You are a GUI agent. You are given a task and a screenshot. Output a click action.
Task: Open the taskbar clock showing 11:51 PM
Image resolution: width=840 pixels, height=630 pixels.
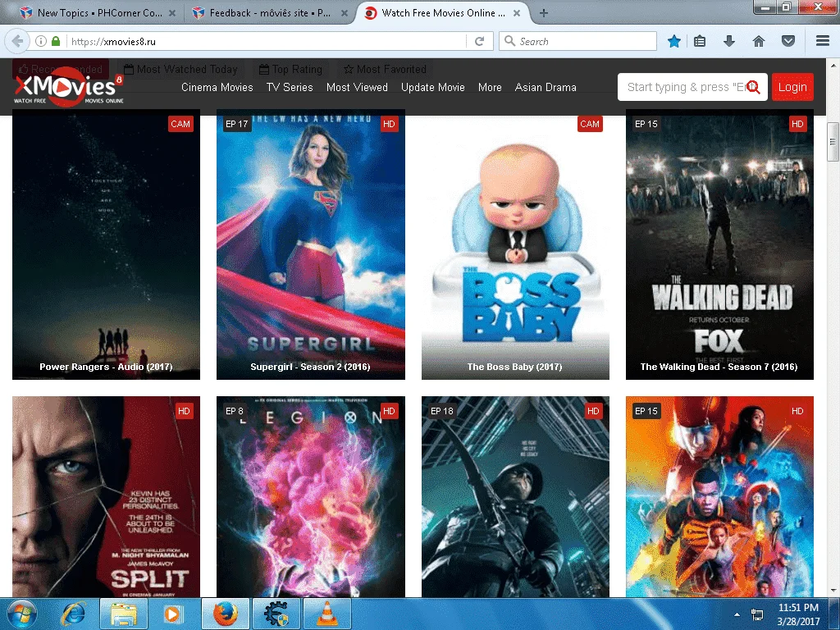tap(798, 614)
